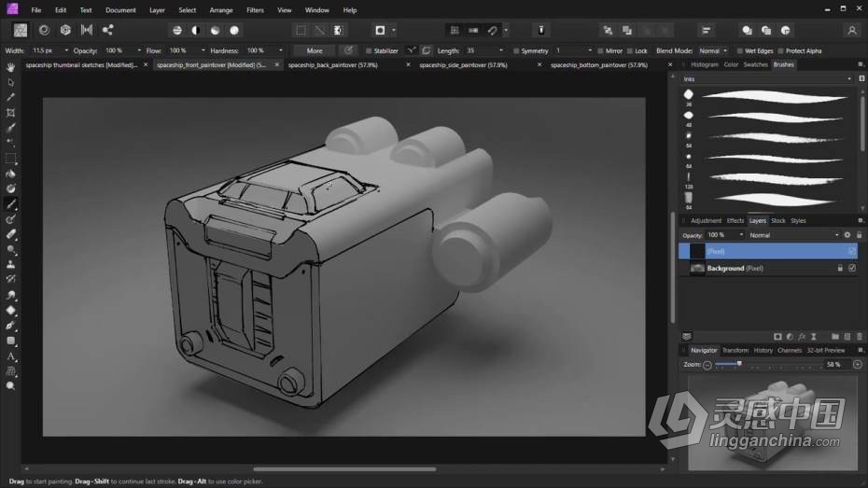Open the Transform panel tab
This screenshot has width=868, height=488.
[735, 350]
